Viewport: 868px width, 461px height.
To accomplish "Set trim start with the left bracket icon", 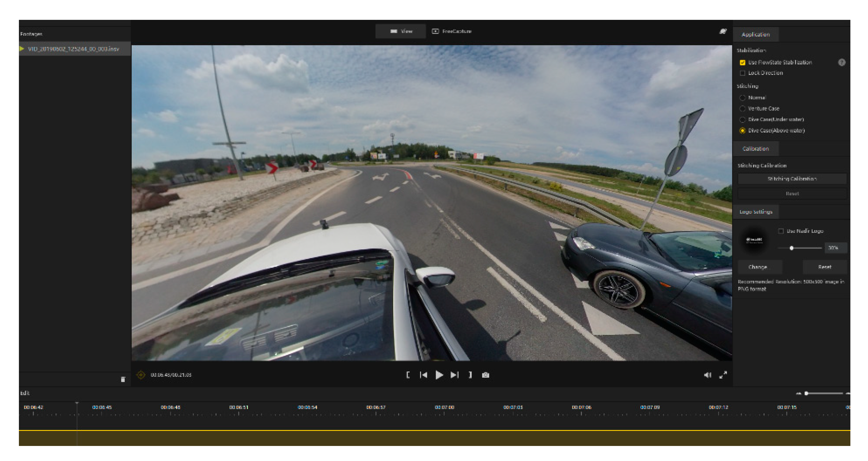I will point(408,375).
